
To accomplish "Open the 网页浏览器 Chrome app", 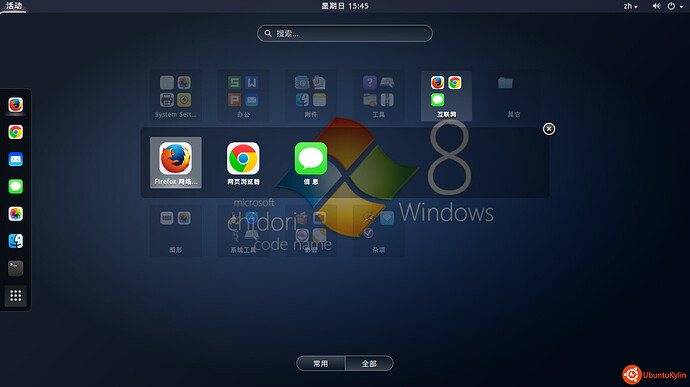I will tap(243, 162).
